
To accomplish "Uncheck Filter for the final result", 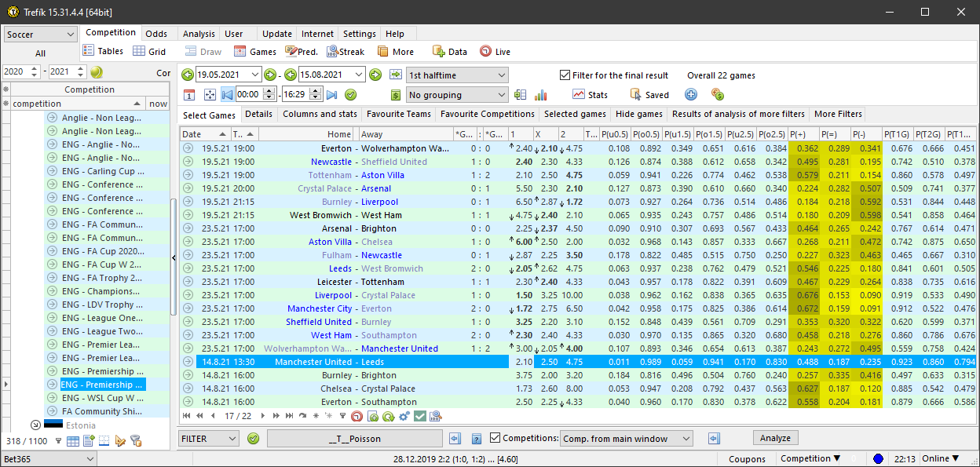I will coord(565,75).
